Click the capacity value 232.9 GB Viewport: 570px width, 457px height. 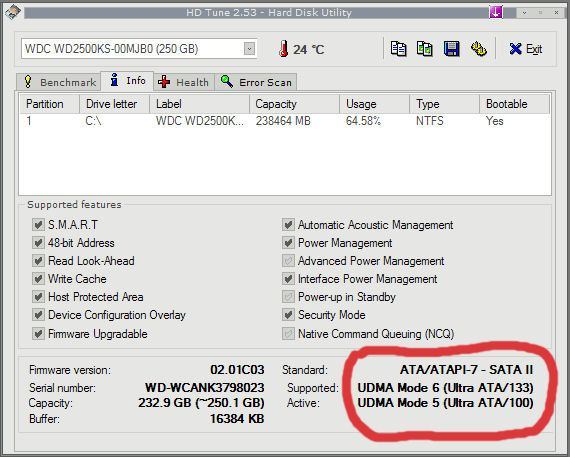201,403
